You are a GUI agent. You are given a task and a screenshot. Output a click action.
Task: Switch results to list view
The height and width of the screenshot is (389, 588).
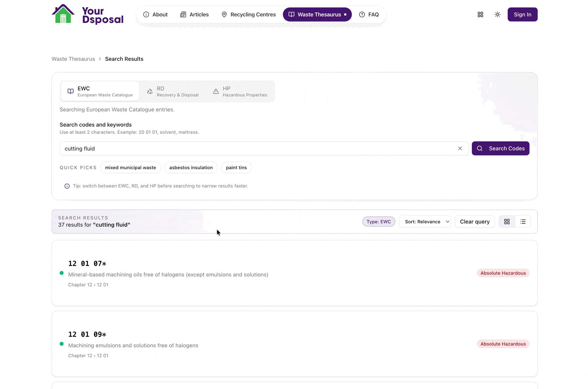click(523, 222)
